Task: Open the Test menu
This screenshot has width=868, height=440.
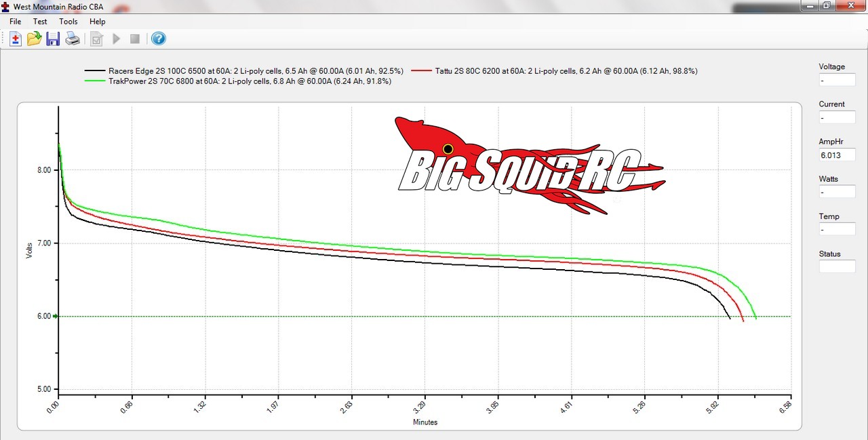Action: pos(40,22)
